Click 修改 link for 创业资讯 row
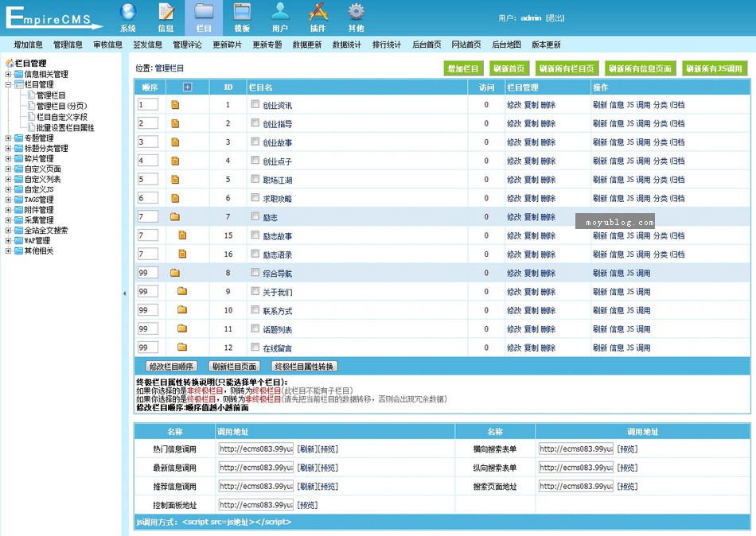The width and height of the screenshot is (756, 536). click(514, 105)
